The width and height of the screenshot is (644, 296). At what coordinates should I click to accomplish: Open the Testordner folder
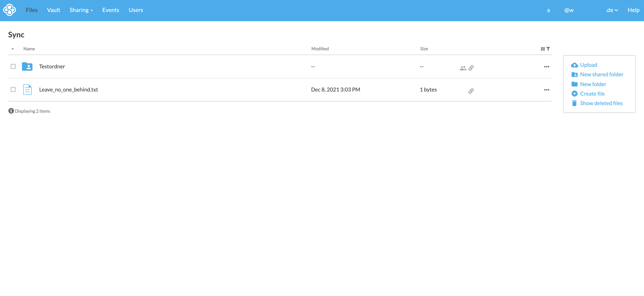tap(52, 66)
